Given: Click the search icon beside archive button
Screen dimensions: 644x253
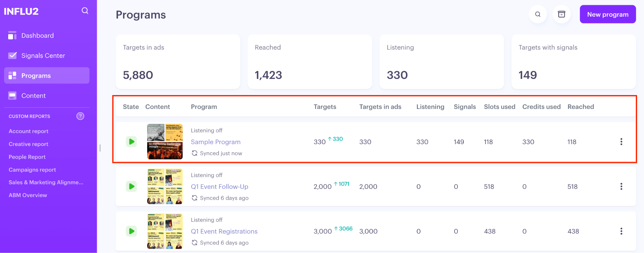Looking at the screenshot, I should tap(538, 14).
